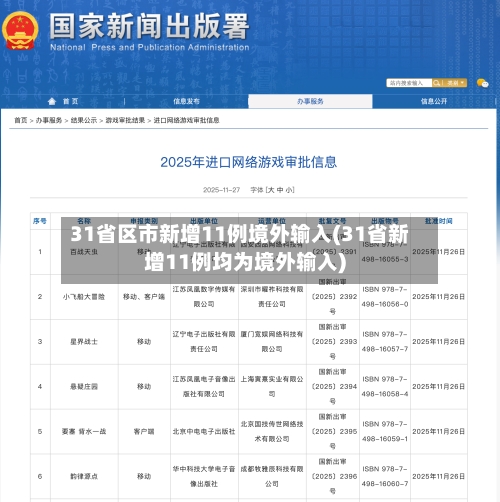
Task: Select the 办事服务 tab
Action: [x=310, y=101]
